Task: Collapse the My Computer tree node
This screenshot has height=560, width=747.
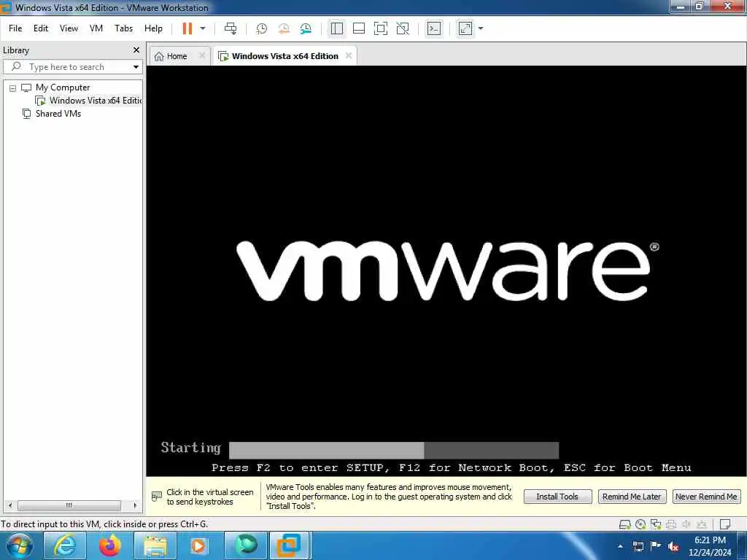Action: (13, 88)
